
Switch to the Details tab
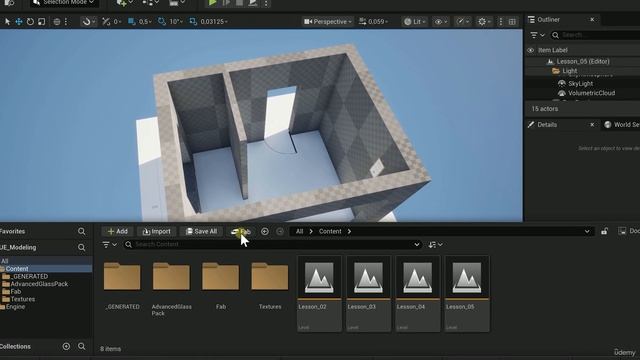[x=547, y=124]
